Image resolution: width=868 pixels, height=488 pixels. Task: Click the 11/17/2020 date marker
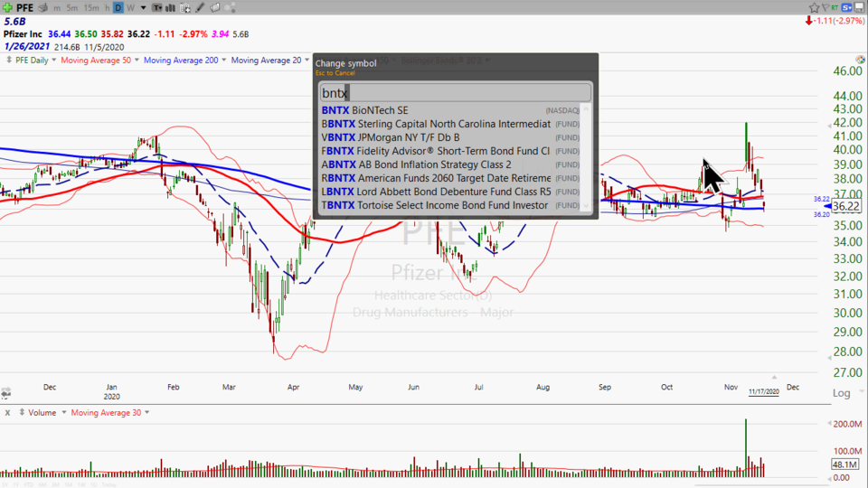click(763, 391)
